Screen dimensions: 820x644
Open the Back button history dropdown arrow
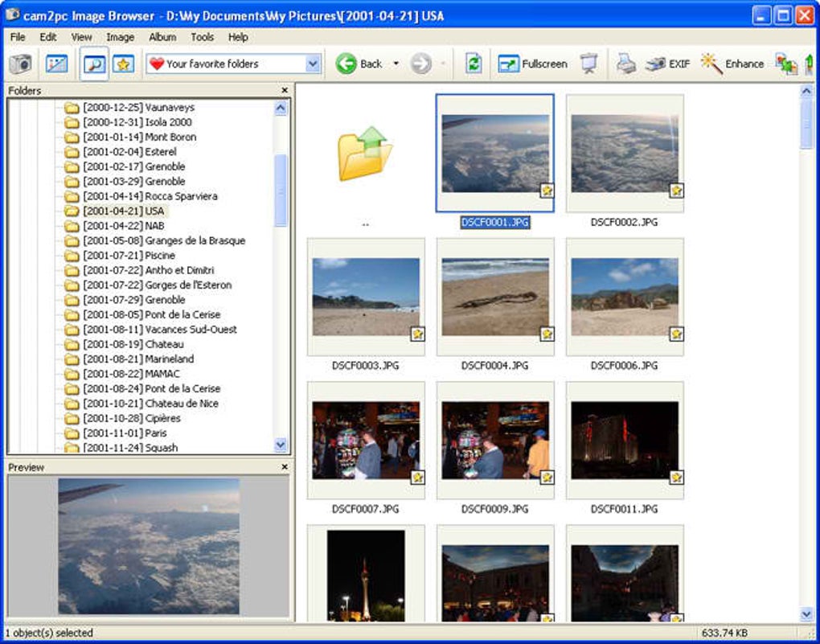click(396, 64)
